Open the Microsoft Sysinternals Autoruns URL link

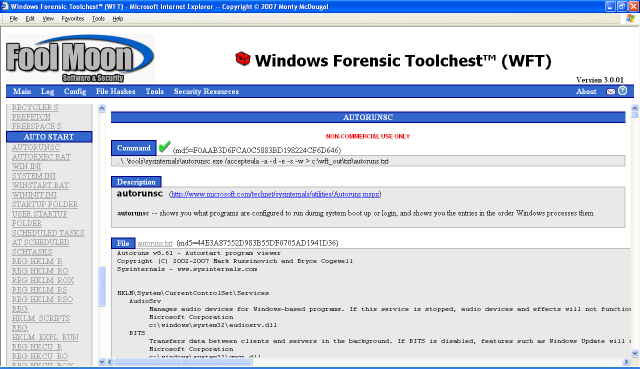(275, 194)
